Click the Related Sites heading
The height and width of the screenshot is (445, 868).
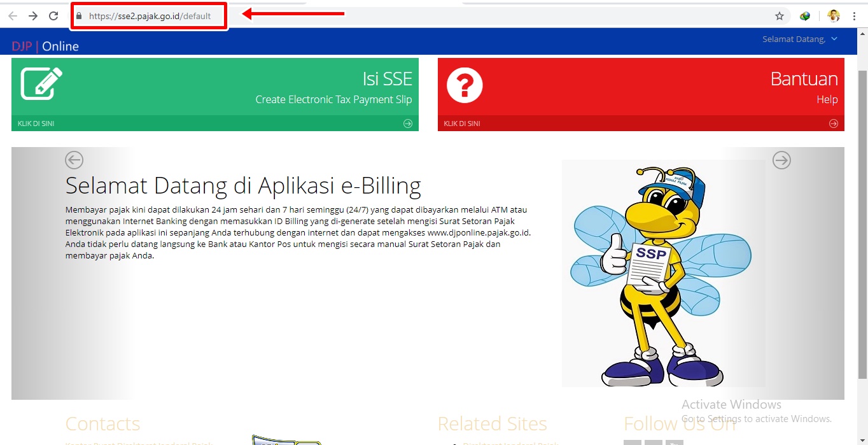tap(492, 423)
